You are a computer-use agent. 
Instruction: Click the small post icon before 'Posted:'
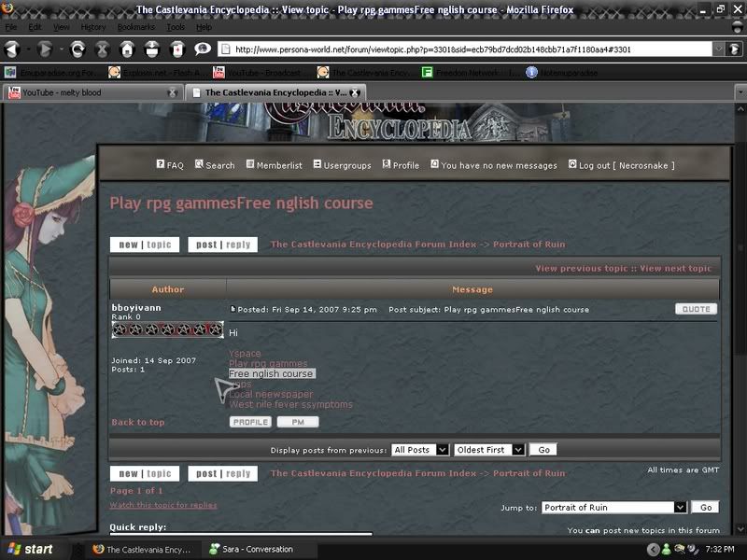click(x=233, y=309)
